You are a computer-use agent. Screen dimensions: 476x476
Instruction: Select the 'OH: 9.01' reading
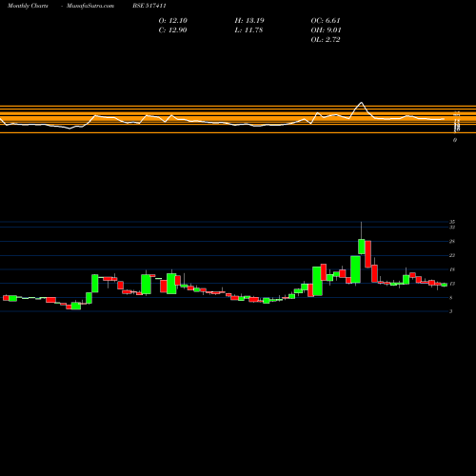point(326,30)
